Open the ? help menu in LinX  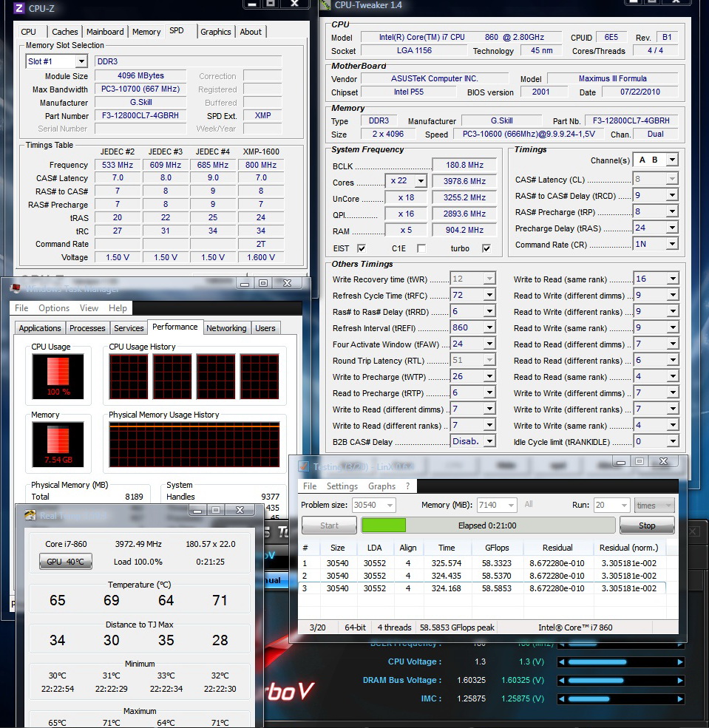click(407, 486)
